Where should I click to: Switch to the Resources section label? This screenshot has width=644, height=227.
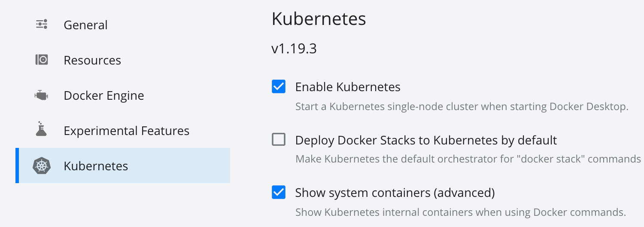[92, 60]
